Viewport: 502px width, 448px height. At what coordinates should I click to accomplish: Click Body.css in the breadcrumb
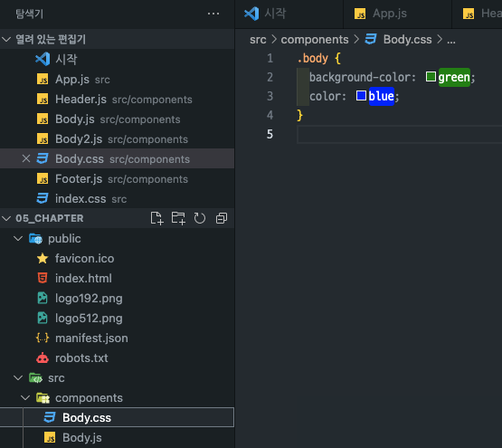(407, 40)
